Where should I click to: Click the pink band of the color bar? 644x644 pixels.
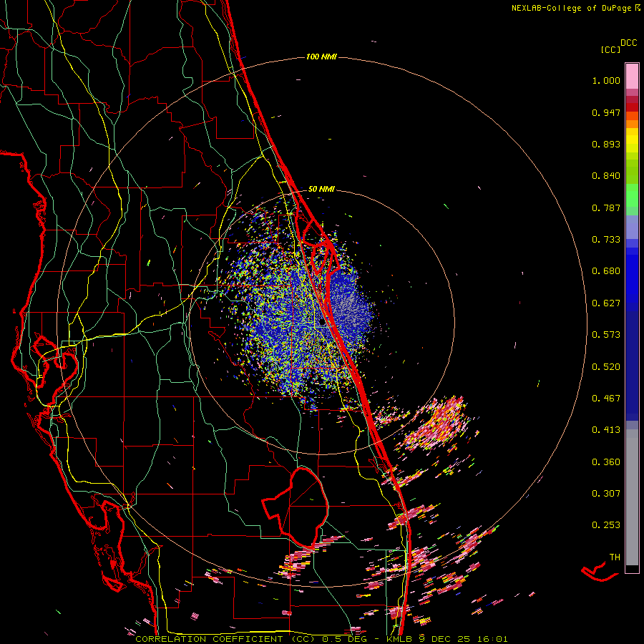pos(632,76)
